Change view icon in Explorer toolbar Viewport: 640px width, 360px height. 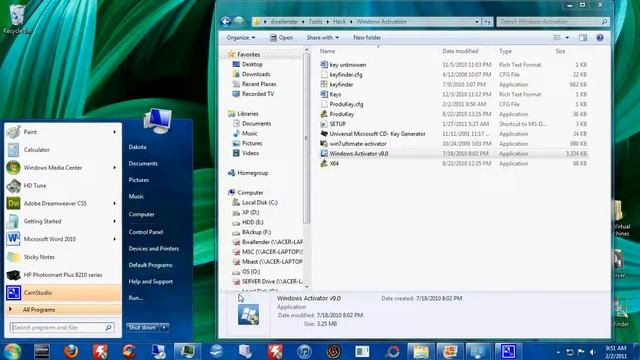[x=557, y=38]
